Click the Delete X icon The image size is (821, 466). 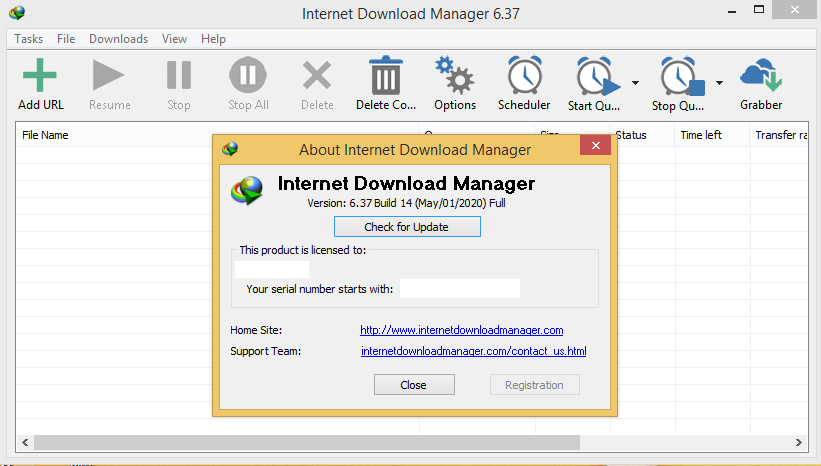coord(317,75)
